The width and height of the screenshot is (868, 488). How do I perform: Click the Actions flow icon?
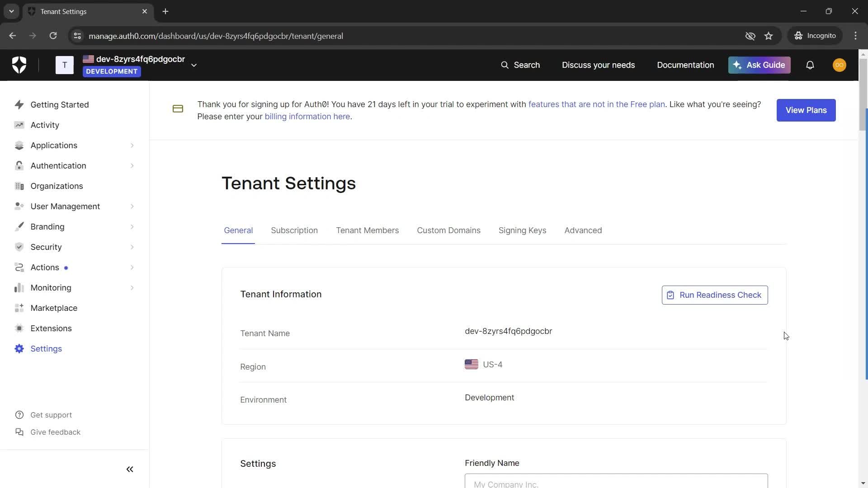click(19, 267)
